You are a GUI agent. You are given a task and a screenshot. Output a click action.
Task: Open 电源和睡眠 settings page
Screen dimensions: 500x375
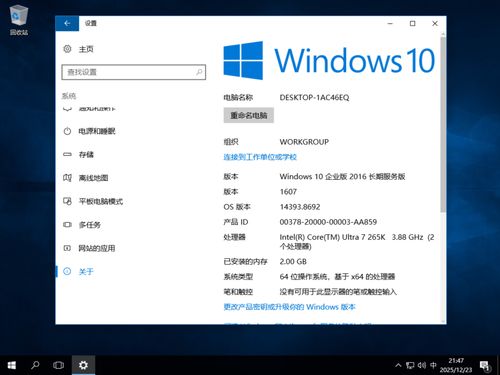click(97, 131)
